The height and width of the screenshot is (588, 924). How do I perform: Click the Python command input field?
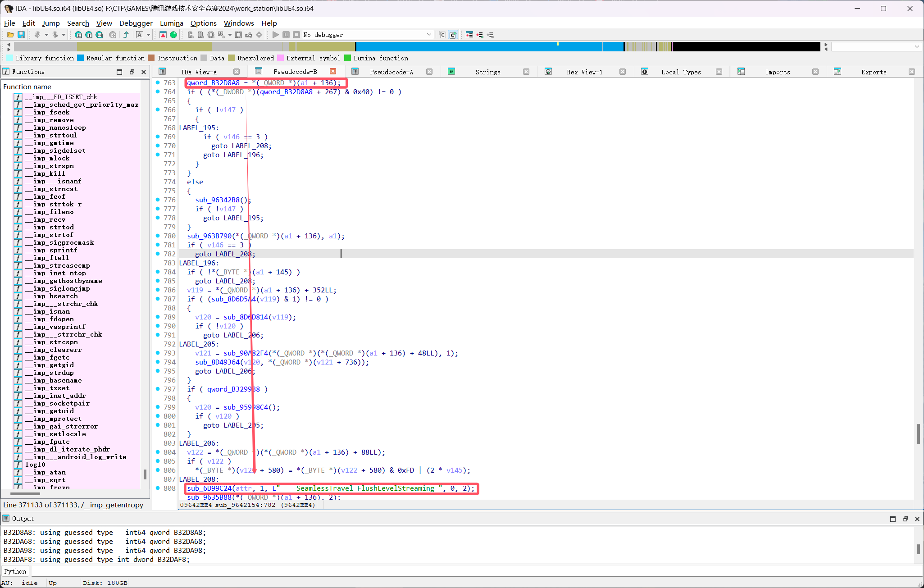(x=476, y=571)
